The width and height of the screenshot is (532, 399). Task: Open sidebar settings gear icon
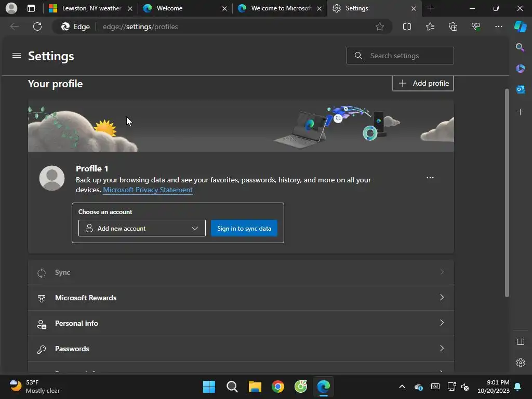[520, 362]
